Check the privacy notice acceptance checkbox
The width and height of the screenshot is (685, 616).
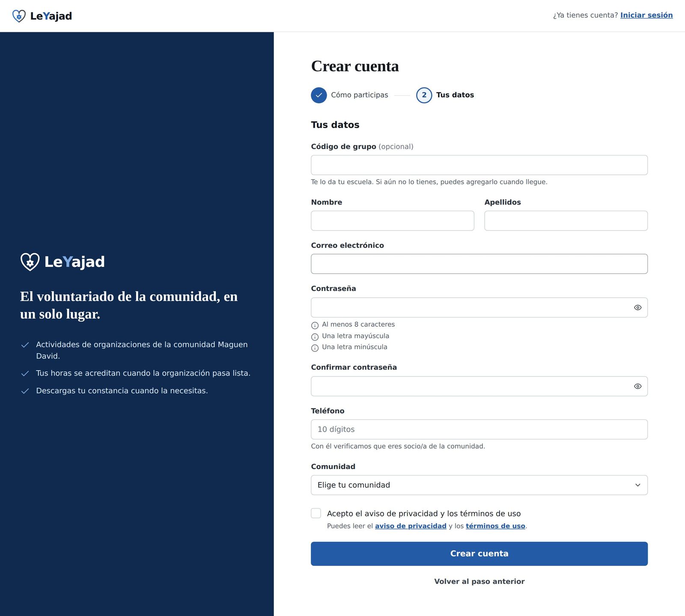[x=316, y=513]
